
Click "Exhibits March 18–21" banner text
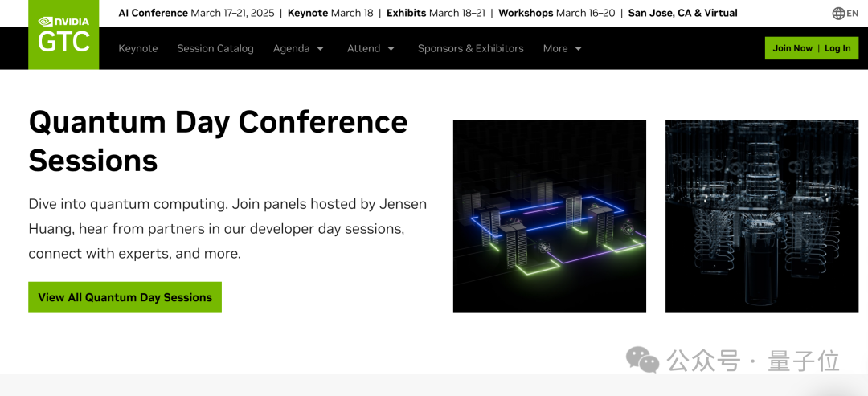click(436, 13)
